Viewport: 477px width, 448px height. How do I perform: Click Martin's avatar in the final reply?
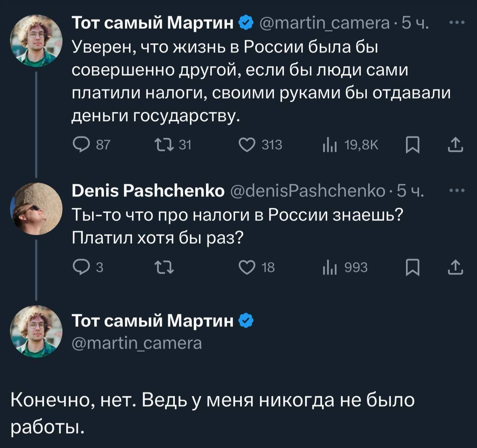pyautogui.click(x=36, y=331)
